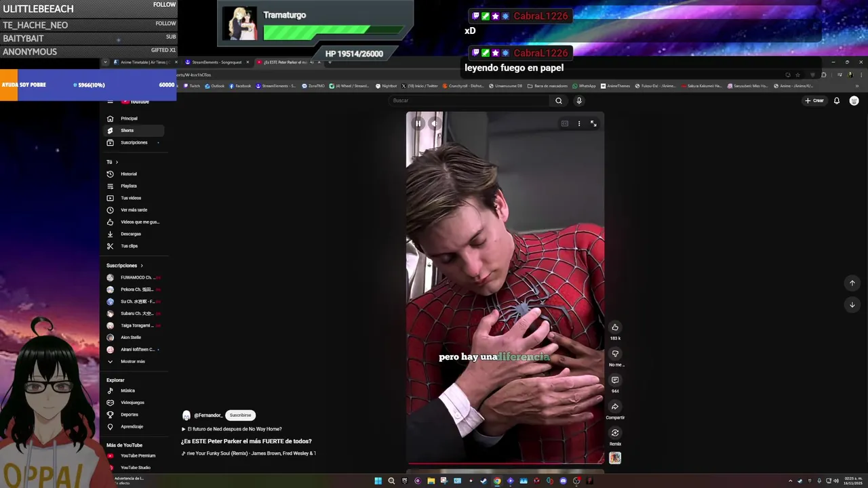The width and height of the screenshot is (868, 488).
Task: Remix this Short
Action: coord(615,433)
